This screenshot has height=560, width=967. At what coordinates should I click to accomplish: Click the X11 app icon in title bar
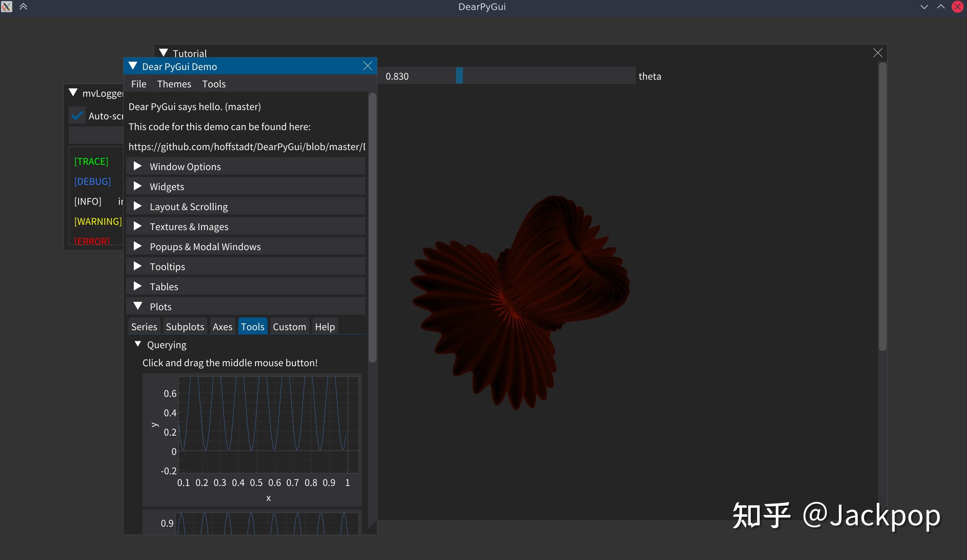[7, 7]
